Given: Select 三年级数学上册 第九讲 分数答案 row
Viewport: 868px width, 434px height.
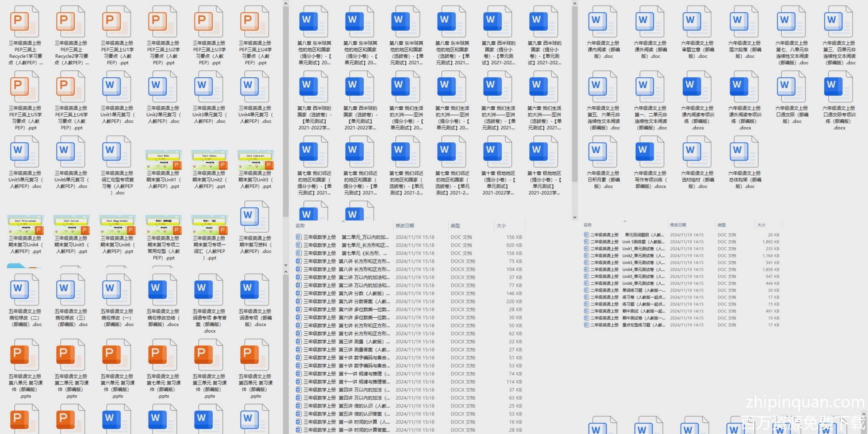Looking at the screenshot, I should pos(343,302).
